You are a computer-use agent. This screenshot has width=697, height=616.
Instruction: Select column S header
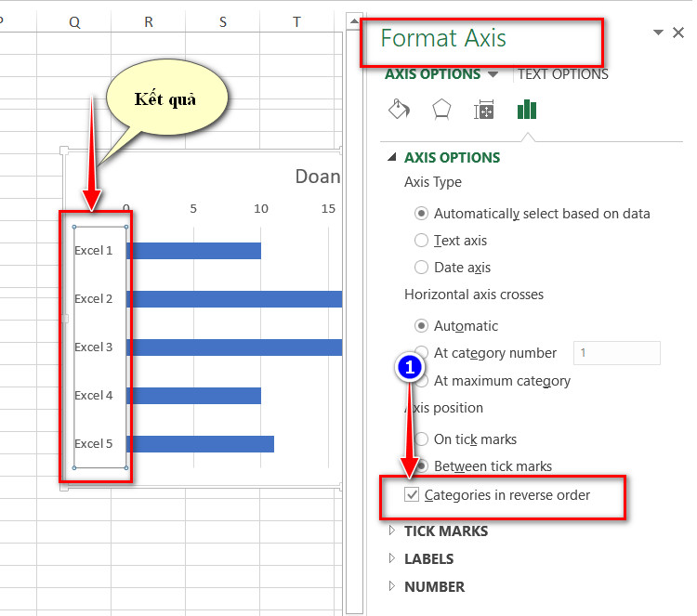223,21
